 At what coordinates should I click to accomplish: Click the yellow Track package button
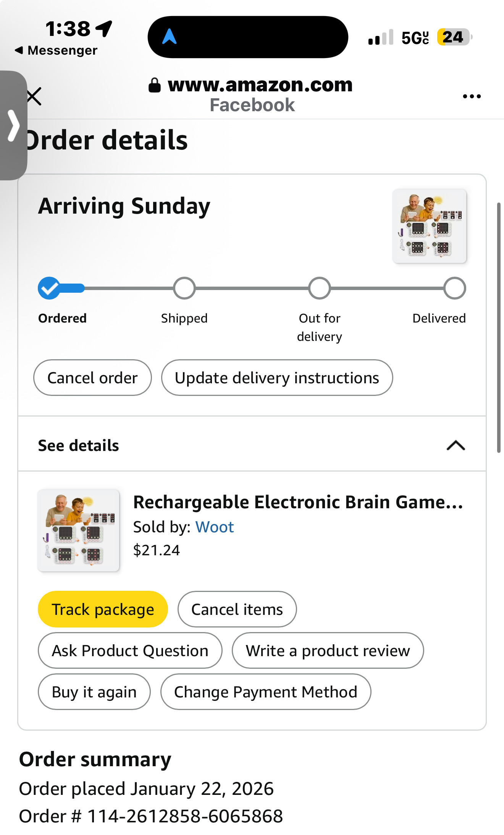103,609
